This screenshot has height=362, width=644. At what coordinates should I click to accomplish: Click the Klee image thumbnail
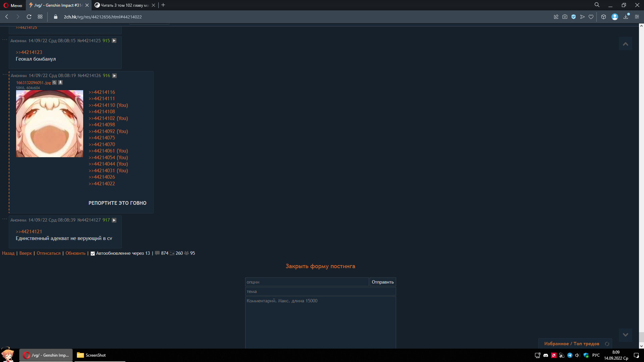[50, 124]
